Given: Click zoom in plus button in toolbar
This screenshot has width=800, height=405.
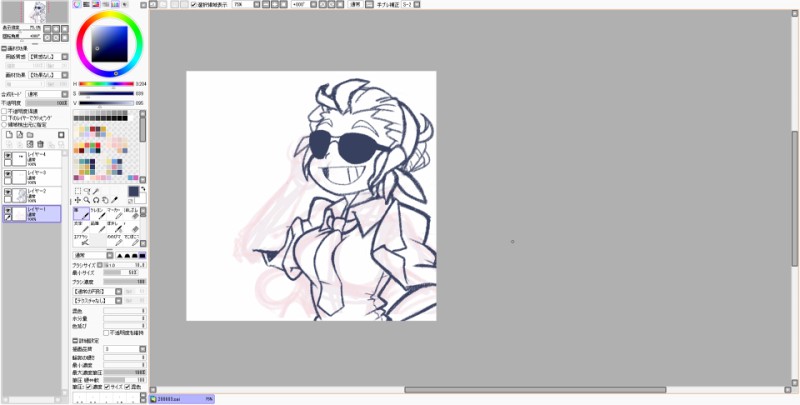Looking at the screenshot, I should click(x=274, y=5).
